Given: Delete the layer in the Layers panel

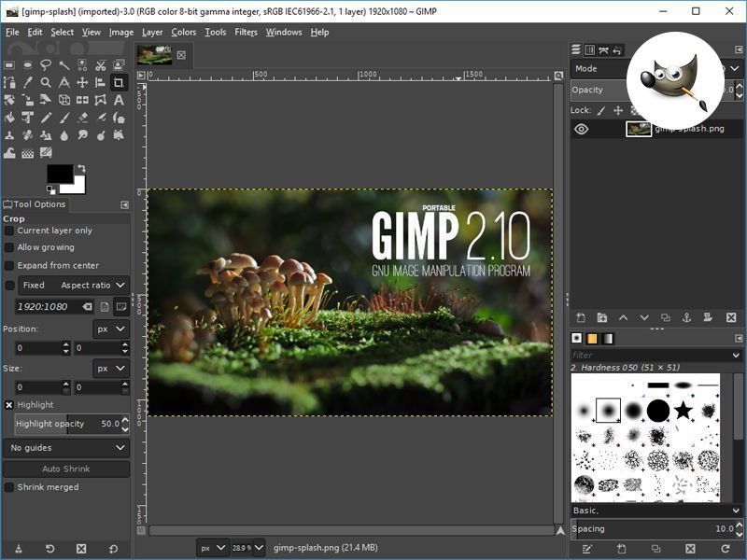Looking at the screenshot, I should click(731, 317).
